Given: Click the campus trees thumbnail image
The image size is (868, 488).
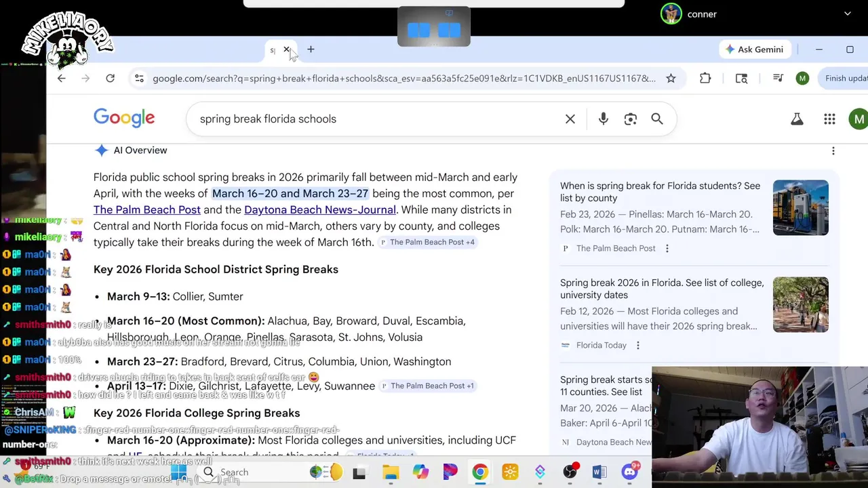Looking at the screenshot, I should point(800,304).
